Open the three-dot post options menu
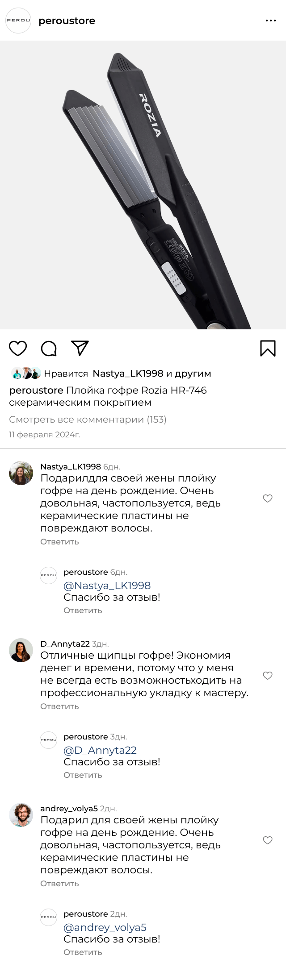 270,21
